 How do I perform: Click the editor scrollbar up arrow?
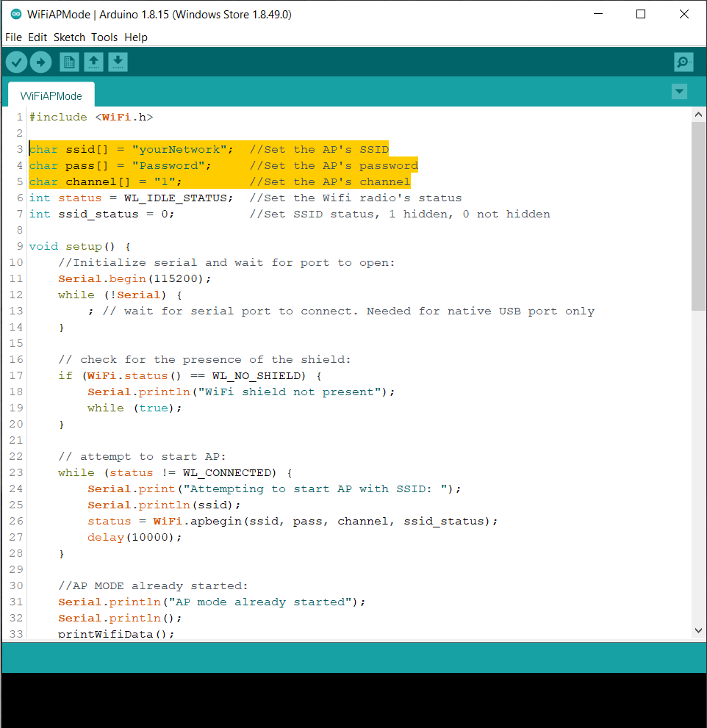point(698,114)
